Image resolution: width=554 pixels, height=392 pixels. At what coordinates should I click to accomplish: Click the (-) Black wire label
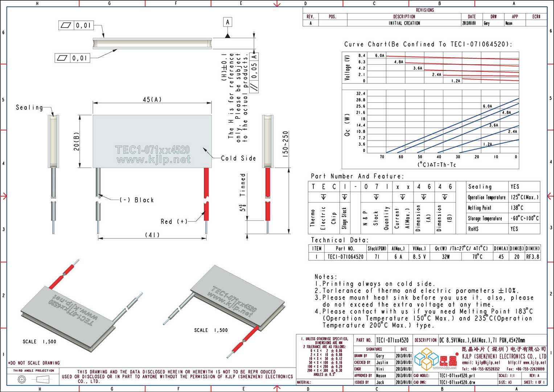coord(137,200)
